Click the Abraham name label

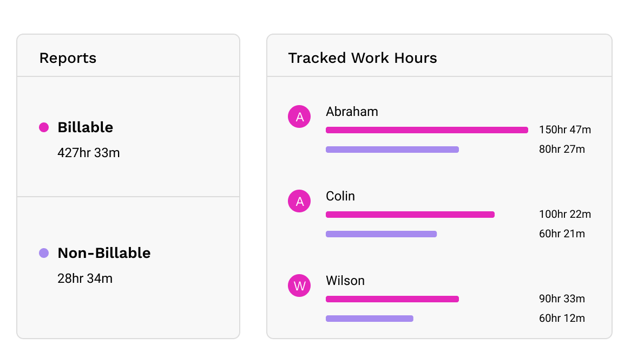(x=352, y=112)
